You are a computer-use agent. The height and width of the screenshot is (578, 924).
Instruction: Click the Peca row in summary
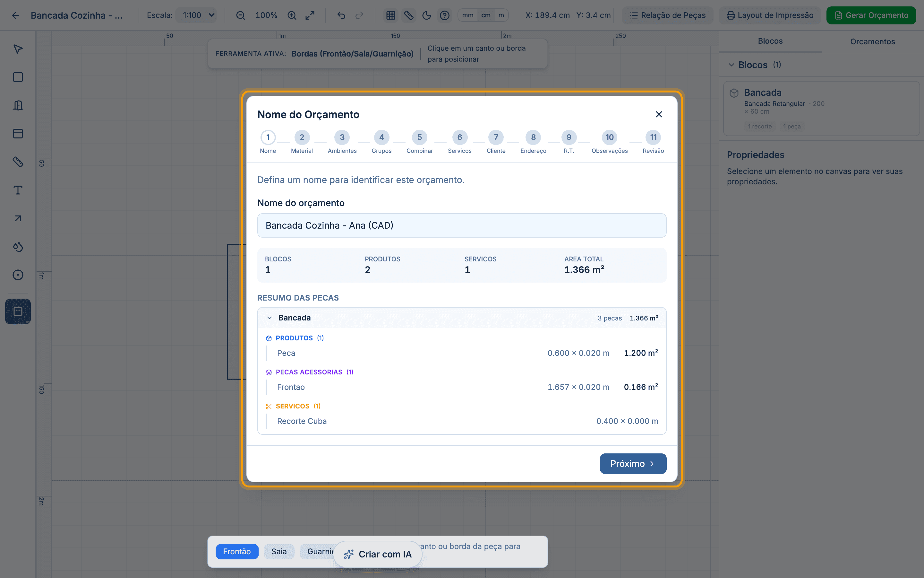pyautogui.click(x=462, y=353)
